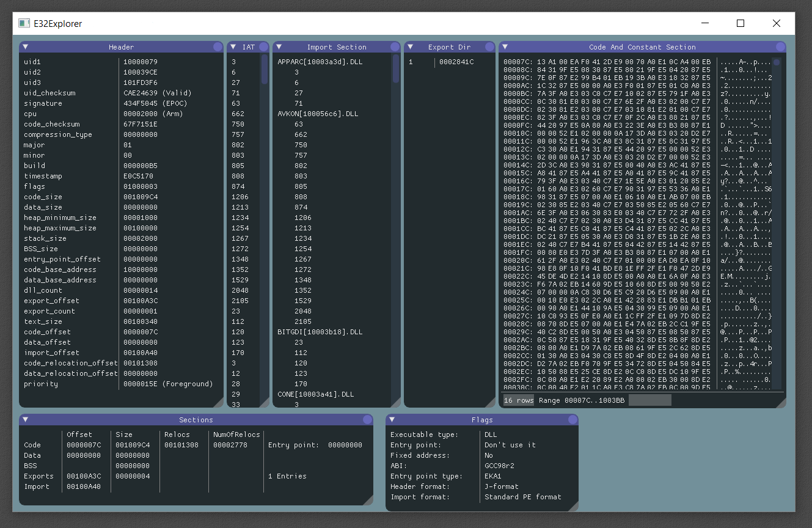Close the Code And Constant Section panel
Viewport: 812px width, 528px height.
tap(780, 46)
